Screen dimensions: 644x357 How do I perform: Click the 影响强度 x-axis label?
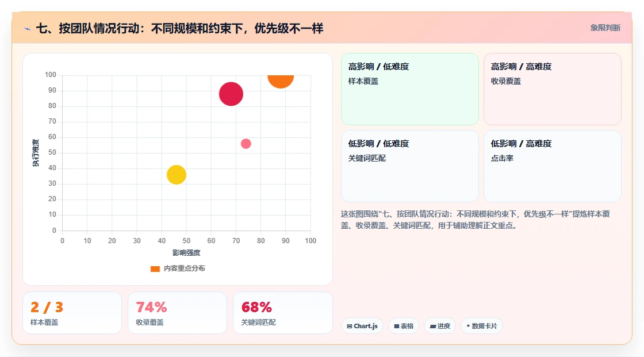(x=186, y=252)
